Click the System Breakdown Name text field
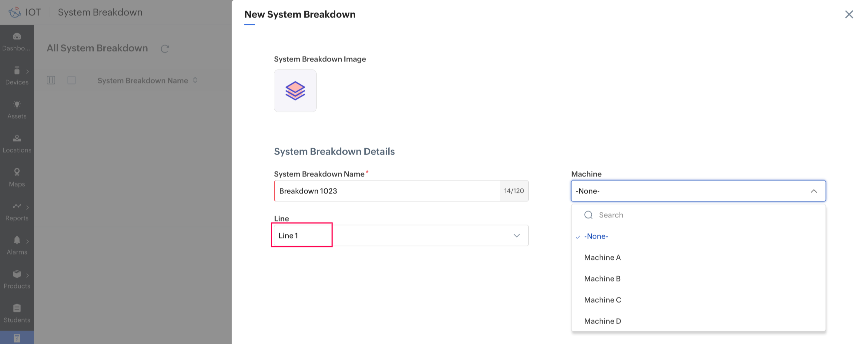Viewport: 868px width, 344px height. click(387, 191)
